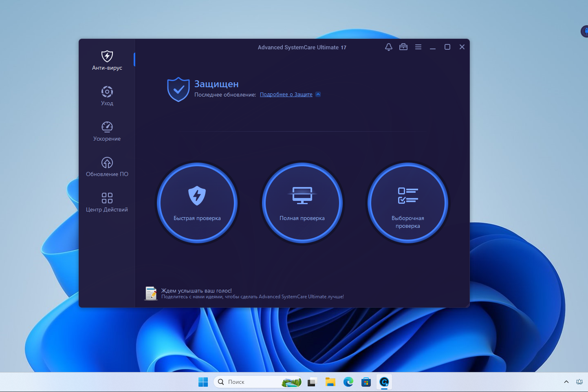Viewport: 588px width, 392px height.
Task: Select the Уход care icon
Action: 107,92
